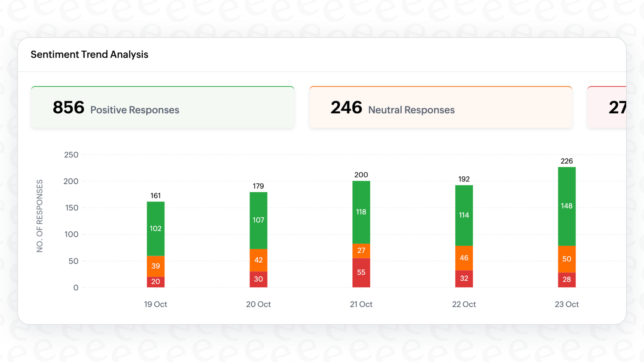Click the orange segment showing 50 on 23 Oct
This screenshot has height=362, width=644.
(x=566, y=259)
